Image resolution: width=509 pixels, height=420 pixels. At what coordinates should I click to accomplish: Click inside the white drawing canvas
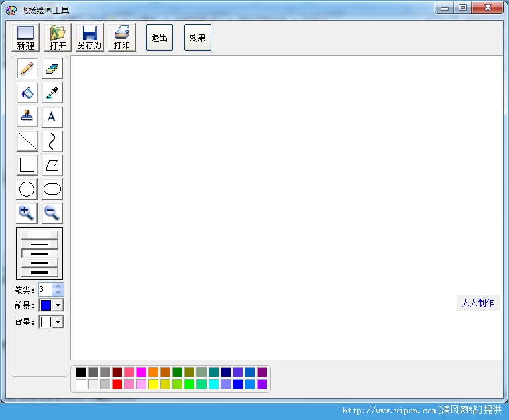287,208
